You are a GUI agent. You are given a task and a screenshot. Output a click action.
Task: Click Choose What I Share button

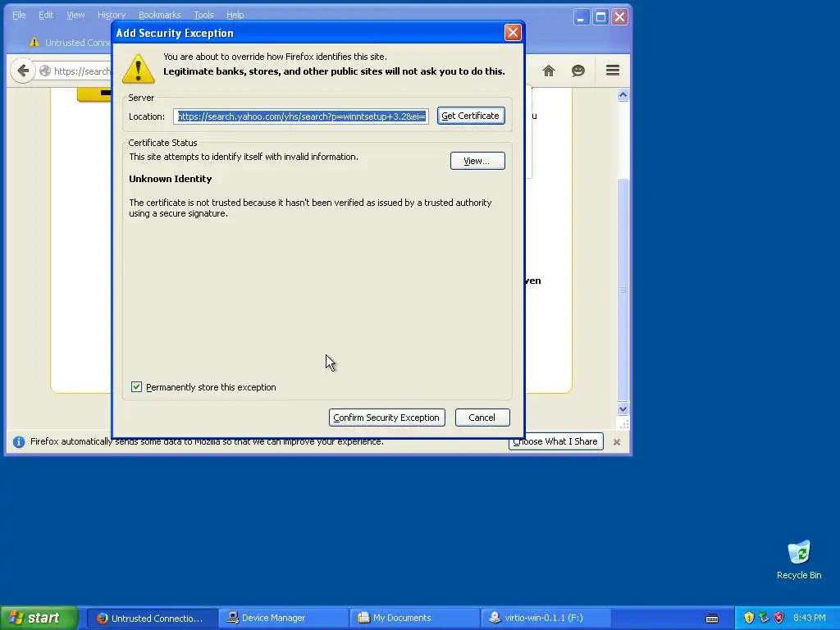coord(555,441)
